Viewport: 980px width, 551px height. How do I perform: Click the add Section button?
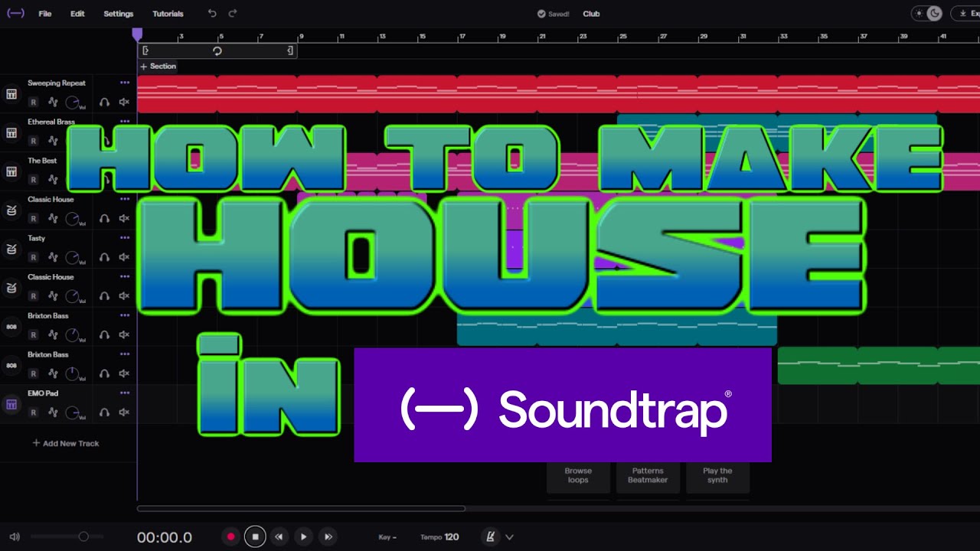(x=158, y=67)
